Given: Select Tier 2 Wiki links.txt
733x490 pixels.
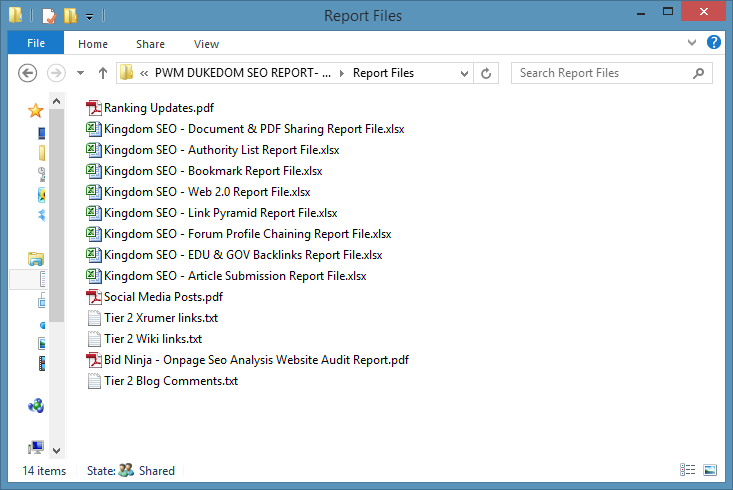Looking at the screenshot, I should 153,339.
